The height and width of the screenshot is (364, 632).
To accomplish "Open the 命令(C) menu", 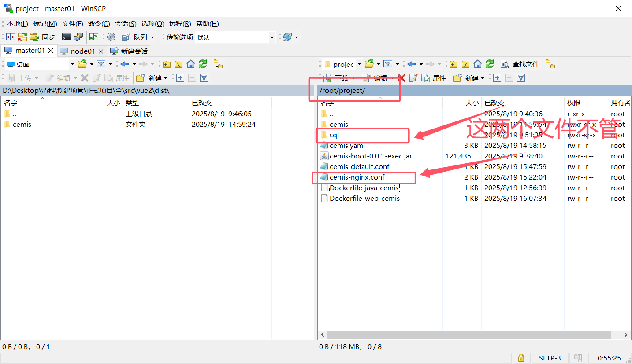I will pyautogui.click(x=99, y=24).
